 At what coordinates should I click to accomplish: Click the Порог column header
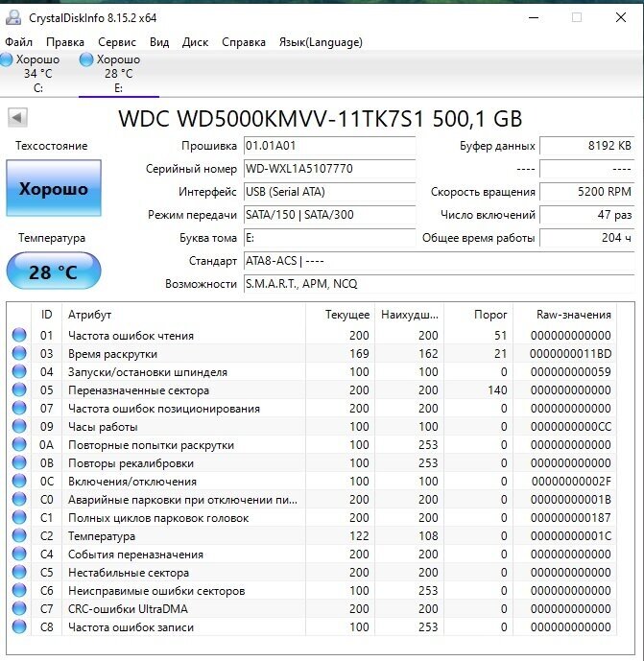pyautogui.click(x=478, y=315)
